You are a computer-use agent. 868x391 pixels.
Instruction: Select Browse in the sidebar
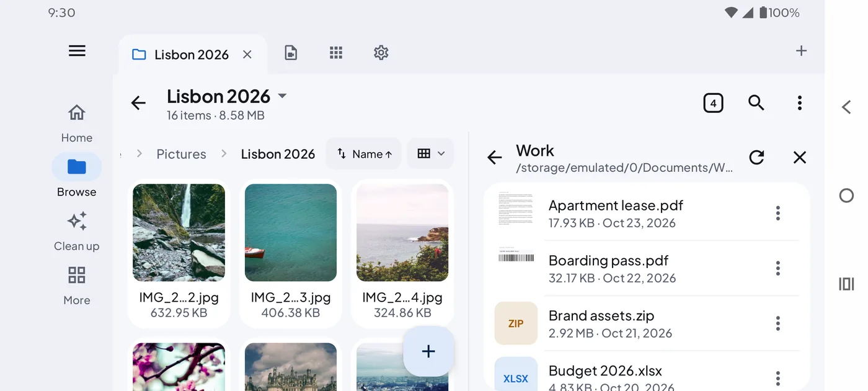click(77, 176)
